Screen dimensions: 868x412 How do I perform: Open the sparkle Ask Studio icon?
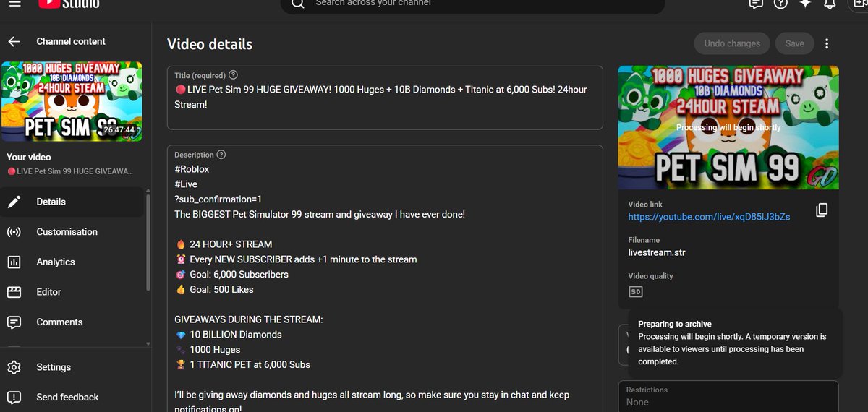pos(805,3)
